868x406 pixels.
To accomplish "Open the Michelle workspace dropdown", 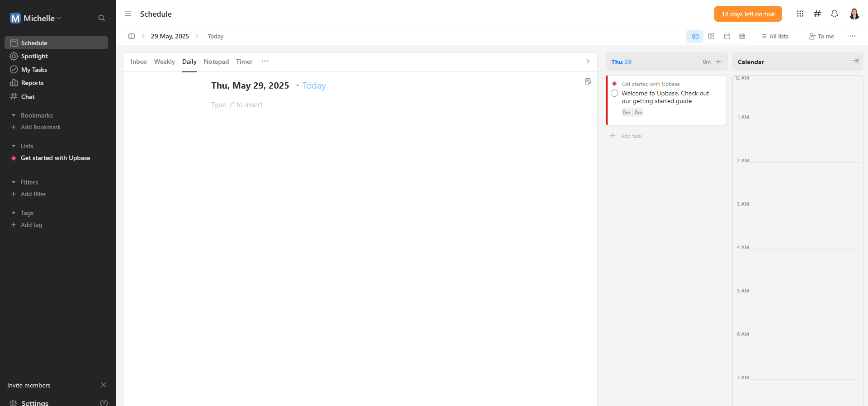I will (x=36, y=19).
